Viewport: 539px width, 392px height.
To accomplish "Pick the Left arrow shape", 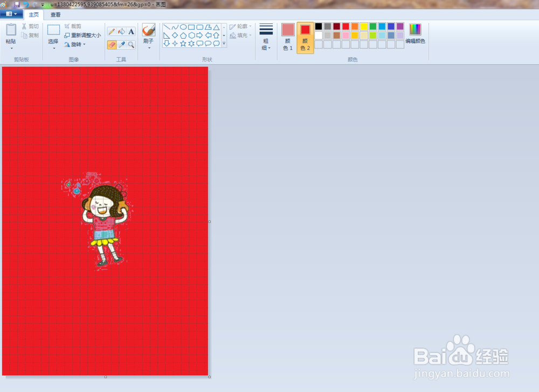I will point(208,36).
